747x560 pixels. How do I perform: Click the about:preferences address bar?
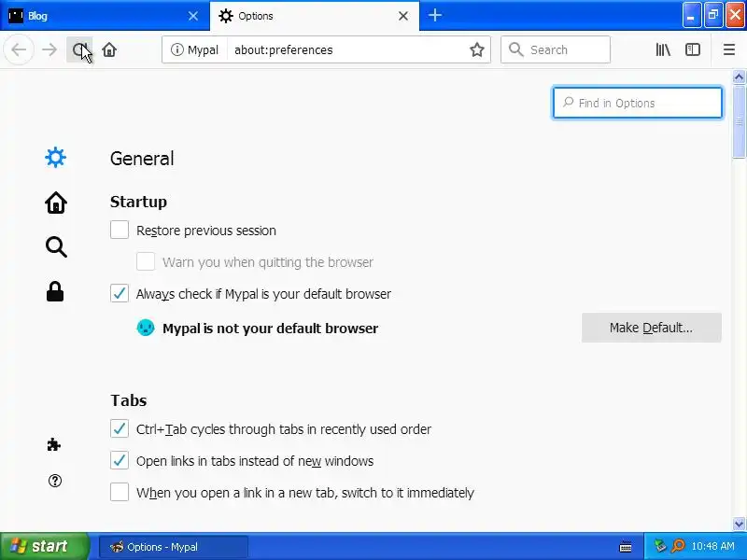(x=347, y=49)
